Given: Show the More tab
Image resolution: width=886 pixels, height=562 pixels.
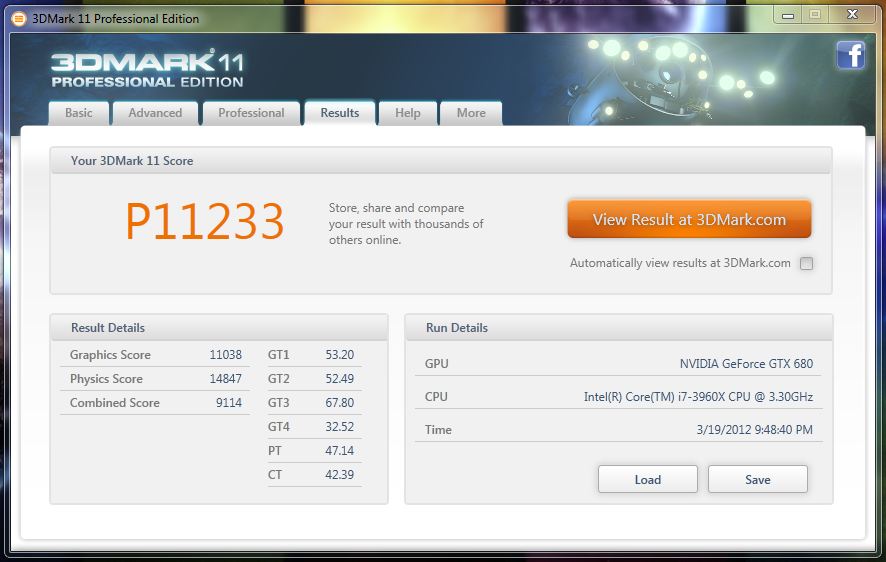Looking at the screenshot, I should tap(471, 113).
